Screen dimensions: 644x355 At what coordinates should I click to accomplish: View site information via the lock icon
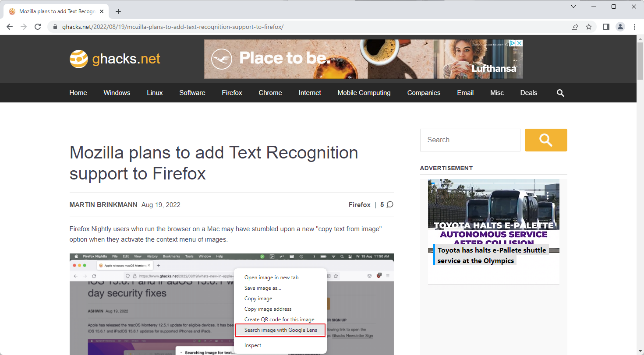click(55, 27)
